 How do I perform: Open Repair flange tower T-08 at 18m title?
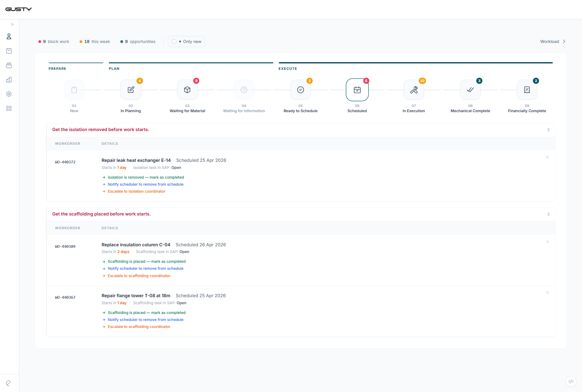136,296
